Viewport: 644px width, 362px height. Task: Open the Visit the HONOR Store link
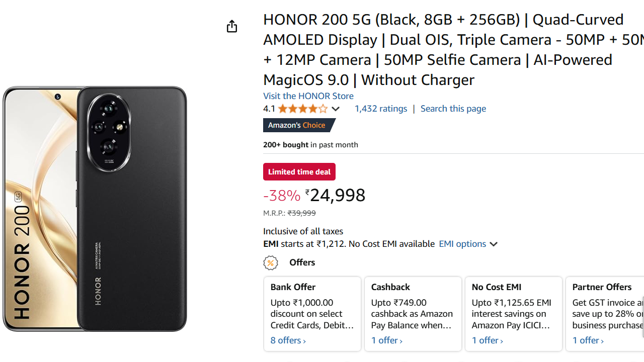(308, 96)
